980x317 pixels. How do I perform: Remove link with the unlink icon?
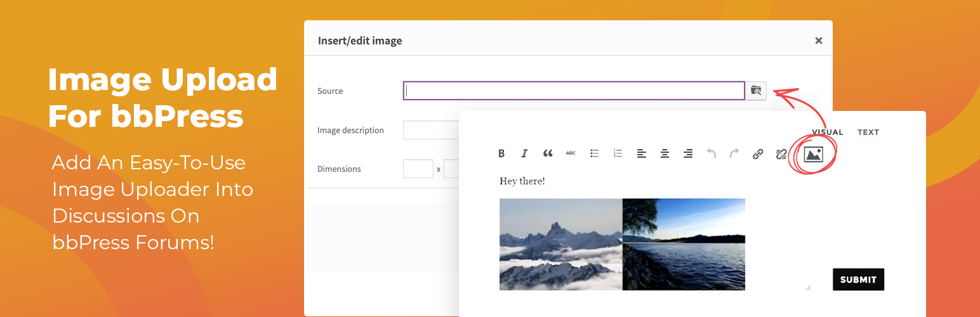[x=781, y=153]
